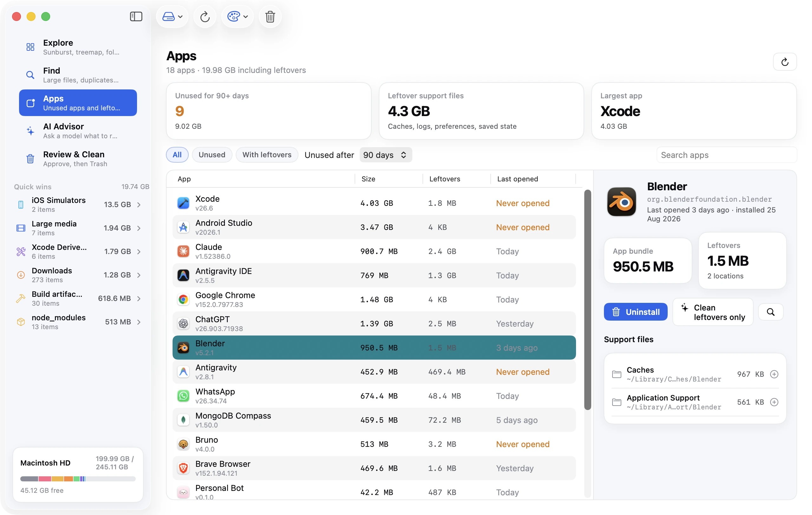Screen dimensions: 812x515
Task: Click Clean leftovers only button
Action: click(713, 312)
